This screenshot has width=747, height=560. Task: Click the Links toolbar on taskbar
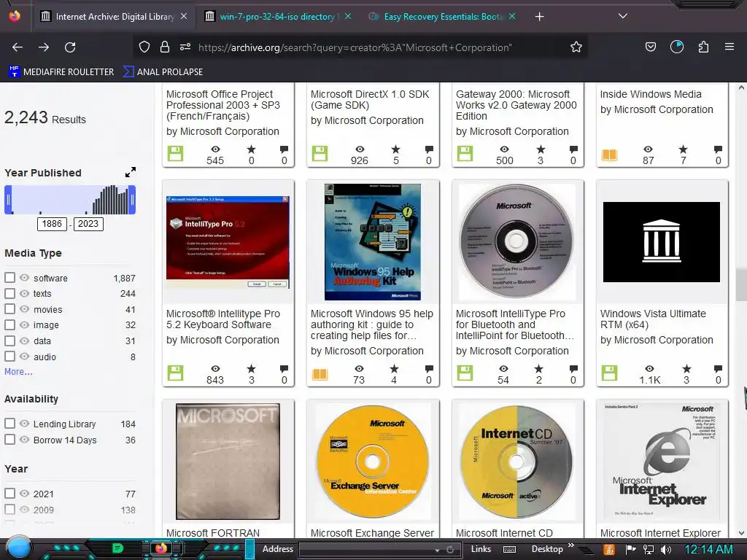[481, 549]
